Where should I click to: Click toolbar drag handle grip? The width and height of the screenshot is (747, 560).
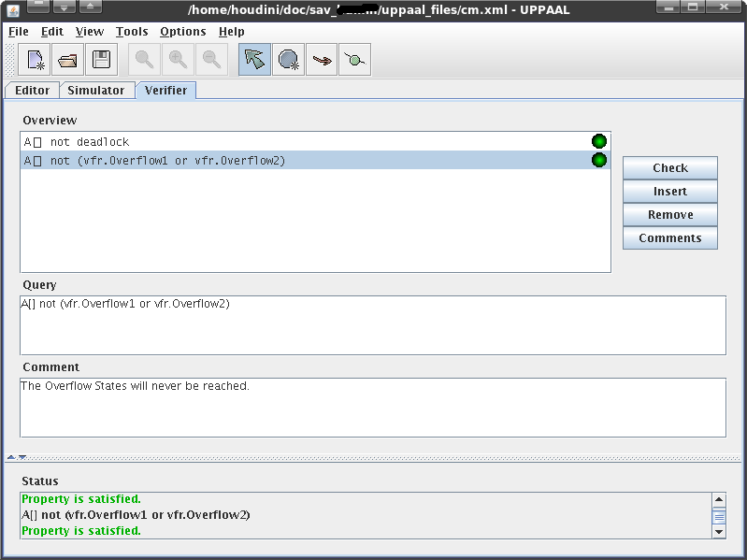(x=9, y=60)
